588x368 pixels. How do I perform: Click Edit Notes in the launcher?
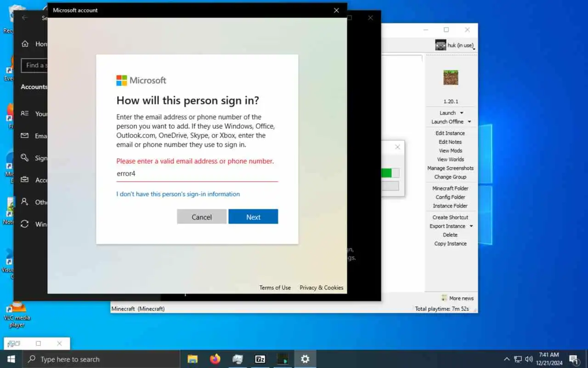click(x=450, y=142)
